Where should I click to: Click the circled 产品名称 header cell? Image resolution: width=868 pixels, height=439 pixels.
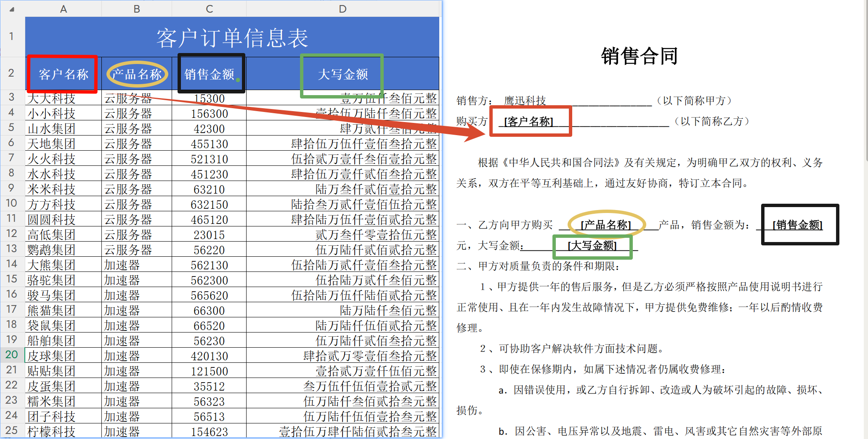[137, 74]
